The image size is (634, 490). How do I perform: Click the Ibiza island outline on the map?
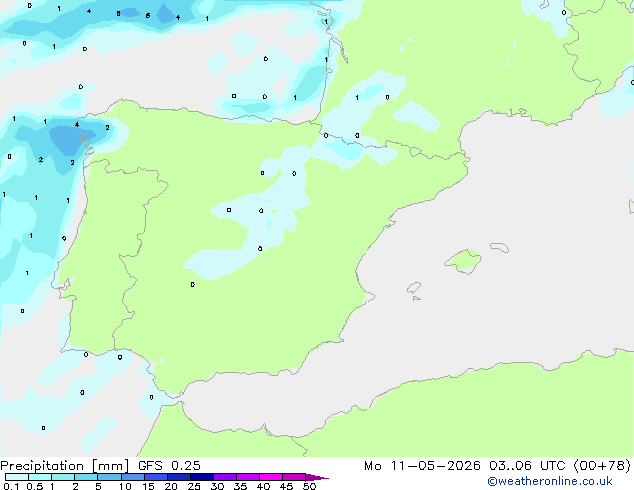(414, 288)
